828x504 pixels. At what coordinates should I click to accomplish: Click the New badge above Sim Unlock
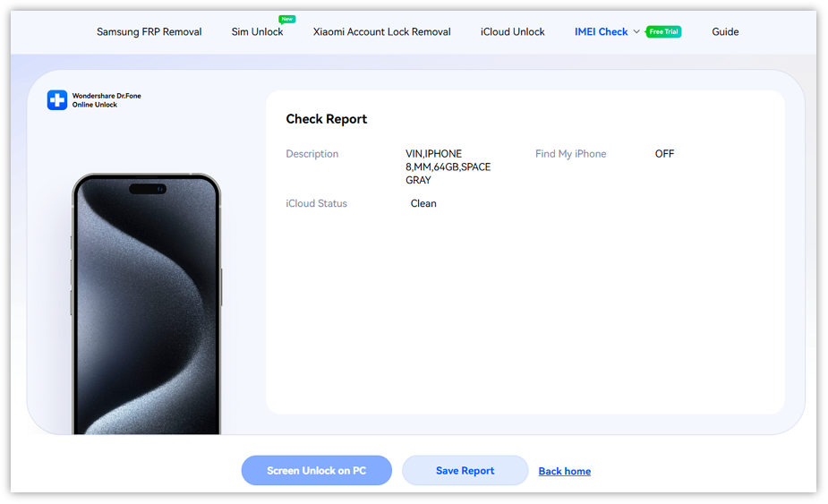(286, 19)
